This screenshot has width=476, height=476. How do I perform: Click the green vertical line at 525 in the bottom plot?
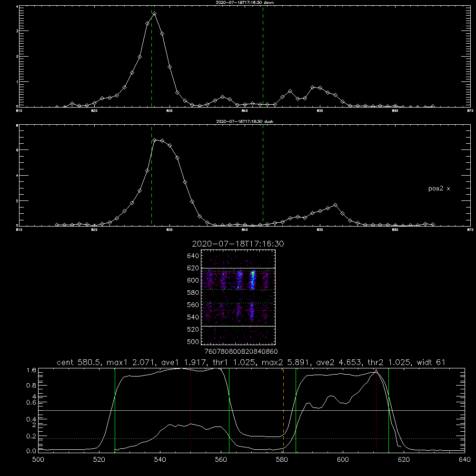[115, 410]
